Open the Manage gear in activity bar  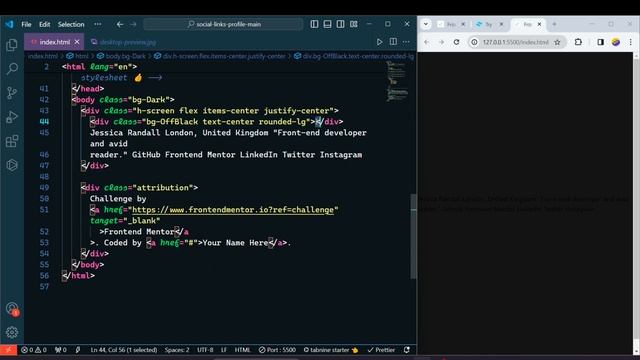[12, 333]
